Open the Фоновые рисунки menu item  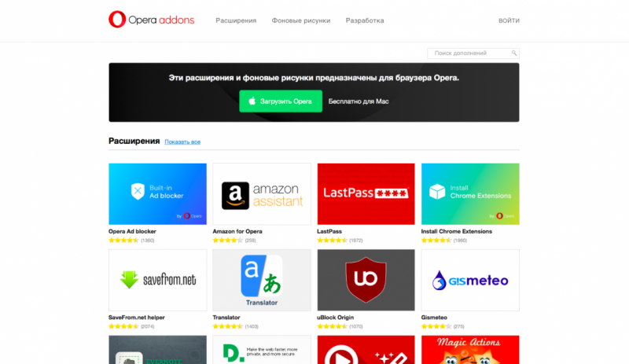click(301, 20)
